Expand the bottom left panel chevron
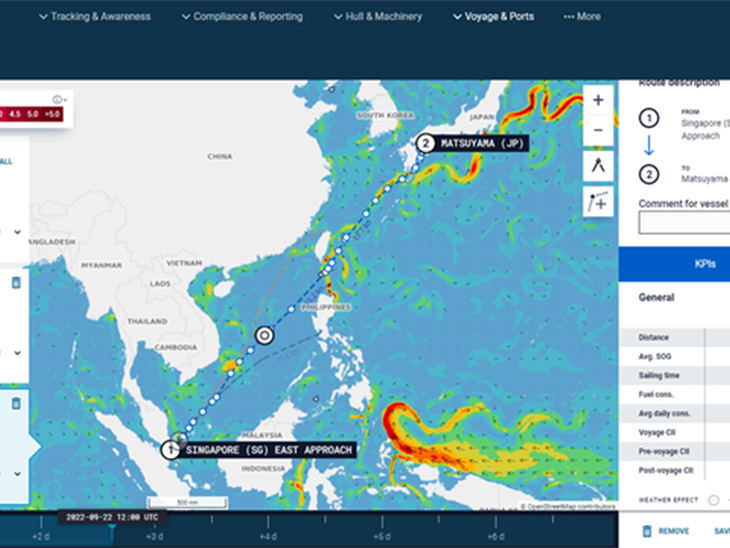 click(17, 474)
